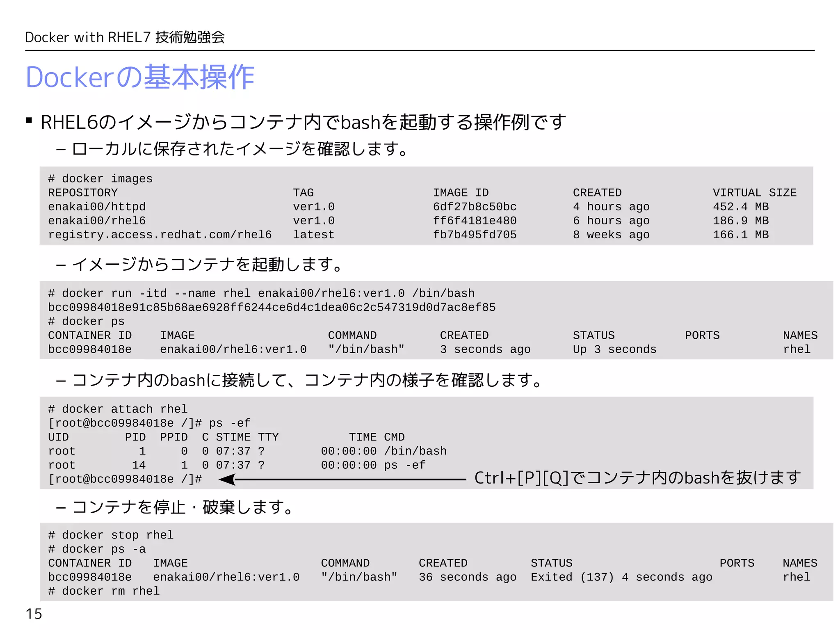The width and height of the screenshot is (840, 630).
Task: Click the sub-bullet 'イメージからコンテナを起動します。'
Action: tap(208, 265)
